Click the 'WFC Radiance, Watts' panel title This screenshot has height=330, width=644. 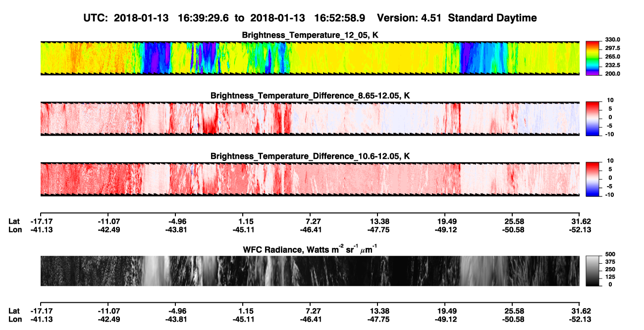(x=310, y=249)
